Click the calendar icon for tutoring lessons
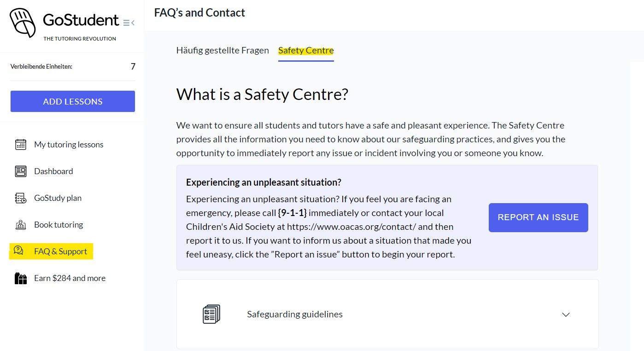Viewport: 644px width, 351px height. click(x=21, y=145)
